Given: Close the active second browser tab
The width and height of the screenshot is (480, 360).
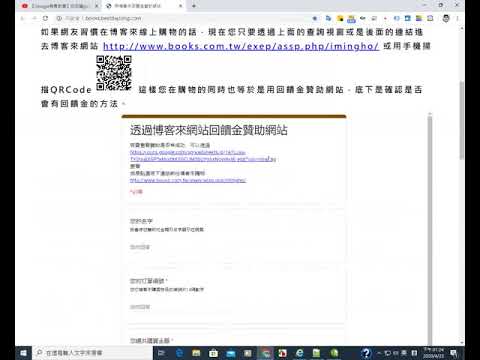Looking at the screenshot, I should 180,6.
